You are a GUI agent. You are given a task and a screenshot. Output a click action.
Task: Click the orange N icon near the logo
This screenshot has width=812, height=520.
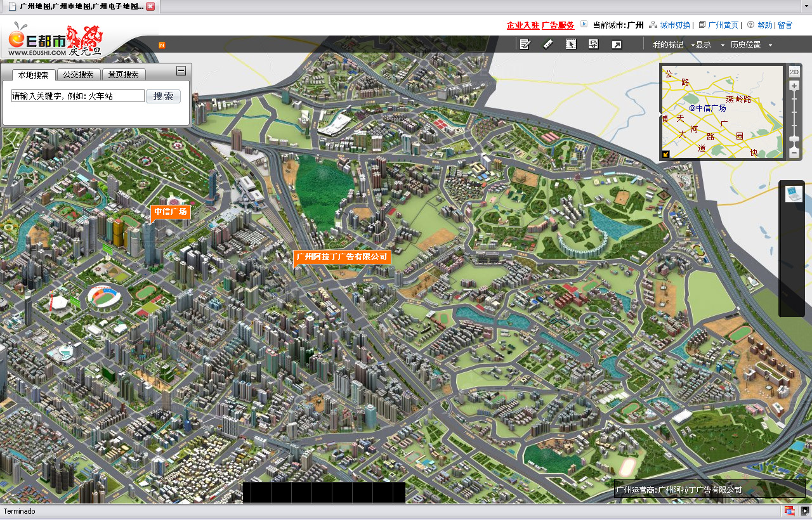point(162,45)
